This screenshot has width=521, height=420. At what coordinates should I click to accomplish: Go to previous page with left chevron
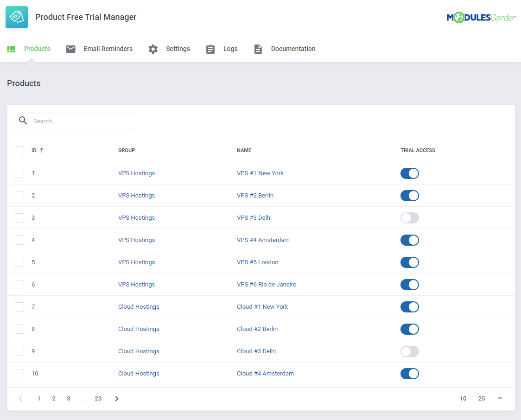(x=20, y=398)
